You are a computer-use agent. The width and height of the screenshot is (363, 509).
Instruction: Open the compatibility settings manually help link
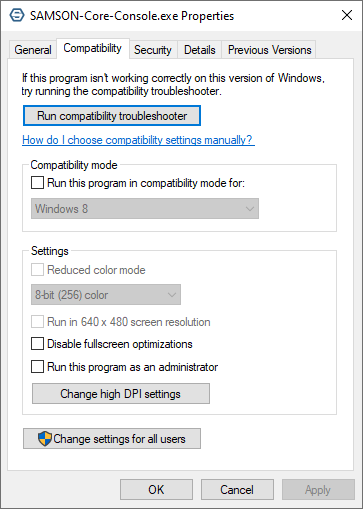tap(138, 140)
